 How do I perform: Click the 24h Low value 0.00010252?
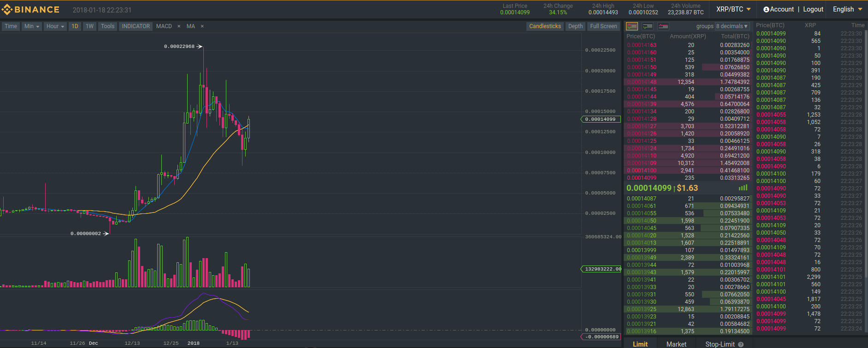[643, 12]
